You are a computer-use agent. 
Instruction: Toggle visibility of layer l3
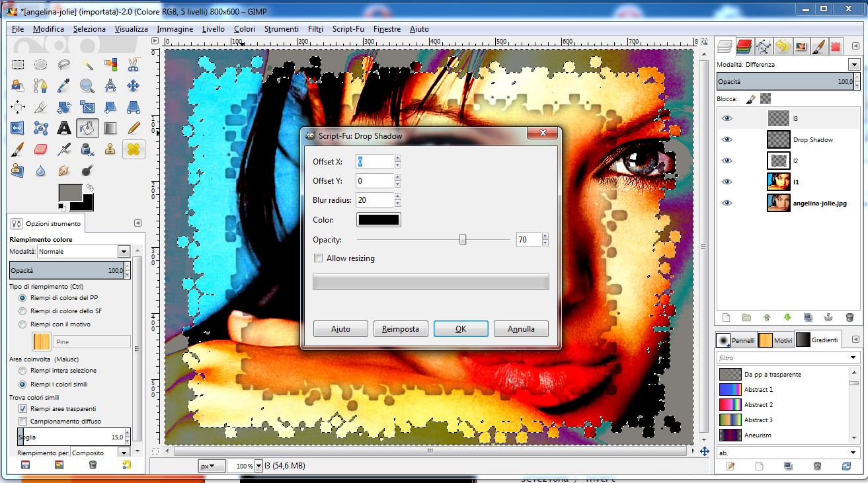tap(727, 118)
